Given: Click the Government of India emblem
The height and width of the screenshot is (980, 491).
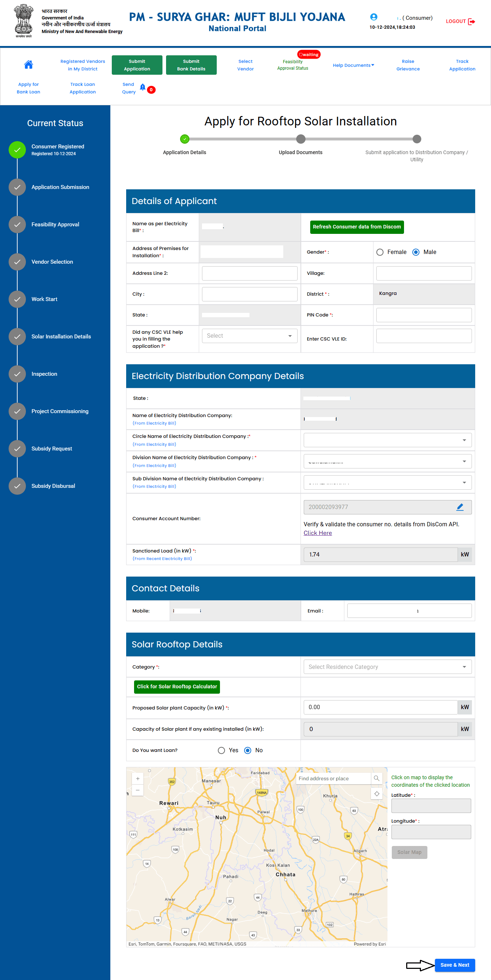Looking at the screenshot, I should pos(24,20).
